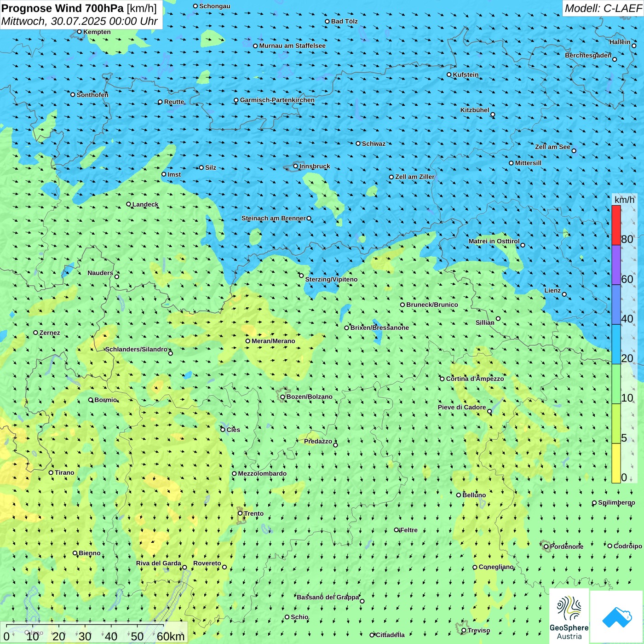Click the yellow 0 km/h legend color

[x=616, y=463]
